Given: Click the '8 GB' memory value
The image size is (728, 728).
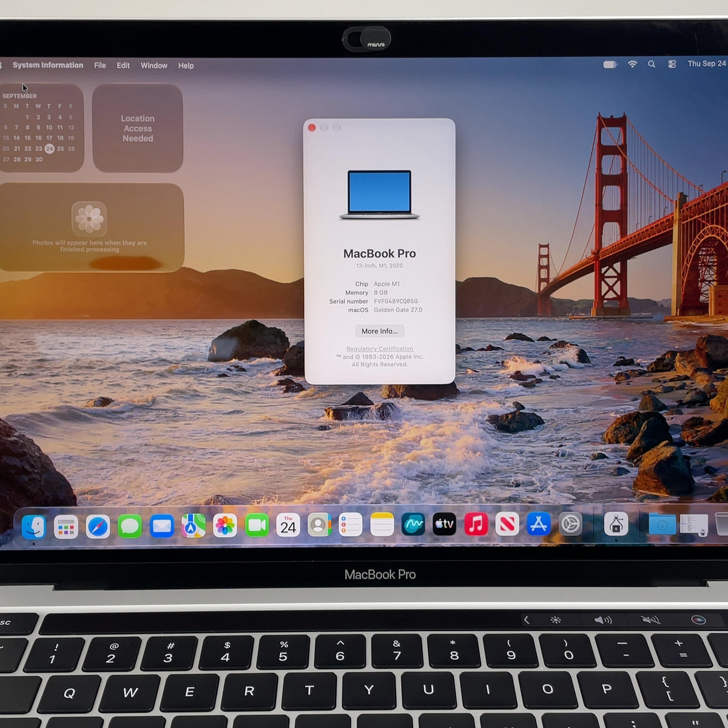Looking at the screenshot, I should click(x=380, y=292).
